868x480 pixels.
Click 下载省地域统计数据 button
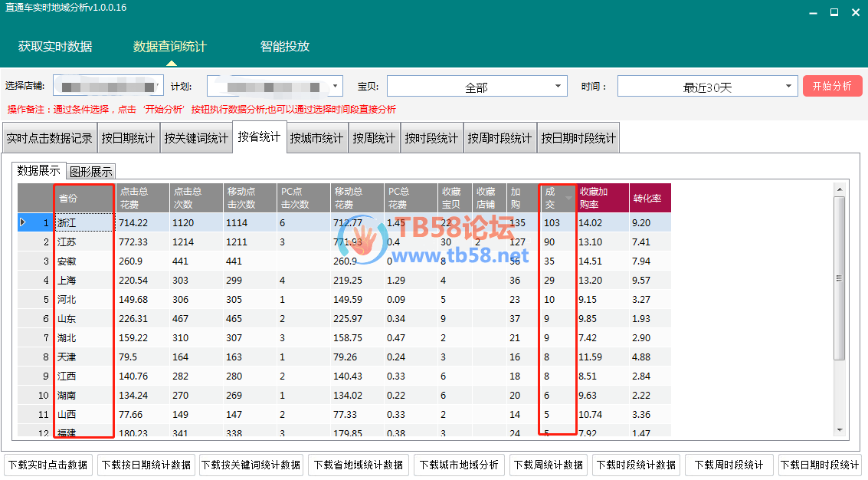359,465
